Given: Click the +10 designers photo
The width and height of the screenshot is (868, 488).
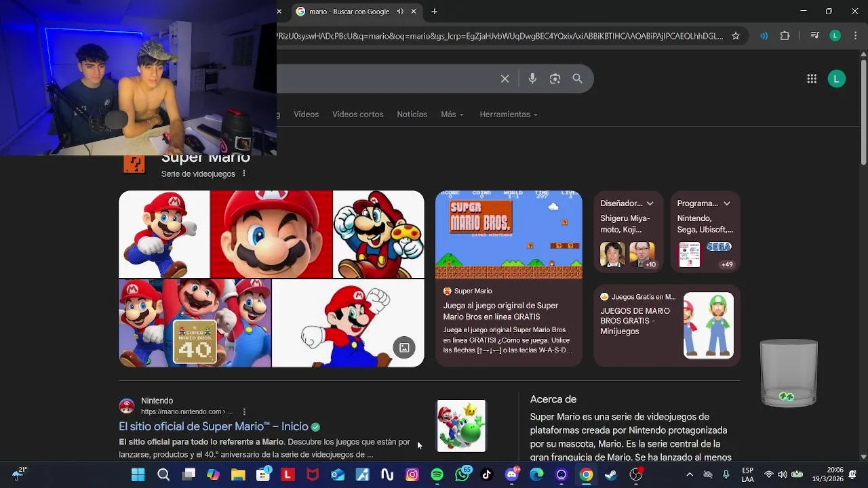Looking at the screenshot, I should [642, 255].
